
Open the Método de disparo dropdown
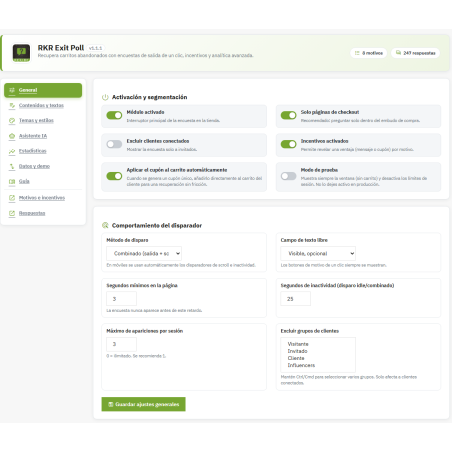(x=144, y=253)
